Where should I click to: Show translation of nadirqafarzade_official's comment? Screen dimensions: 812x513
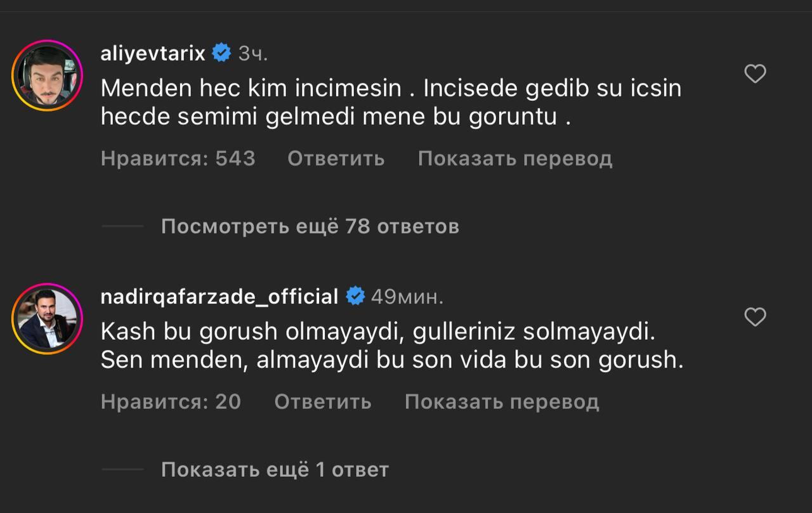pyautogui.click(x=501, y=401)
